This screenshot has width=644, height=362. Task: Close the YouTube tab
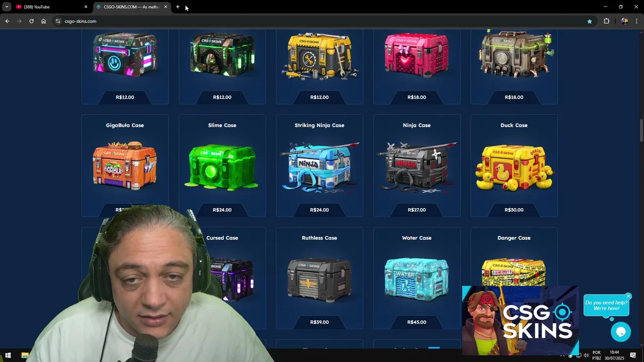click(x=86, y=7)
